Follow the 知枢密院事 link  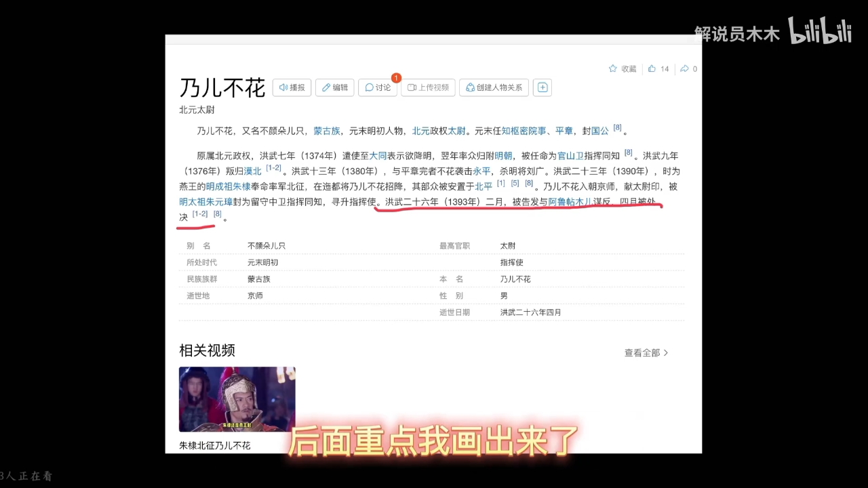pos(524,131)
